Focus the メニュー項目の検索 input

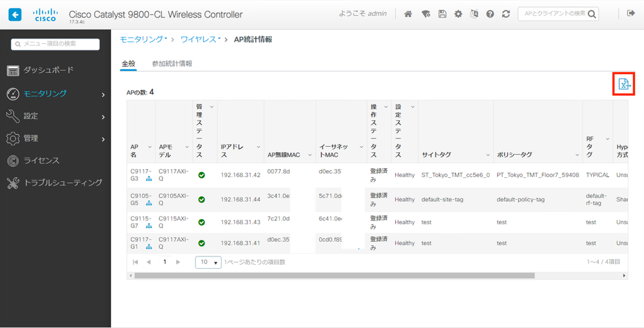point(55,44)
